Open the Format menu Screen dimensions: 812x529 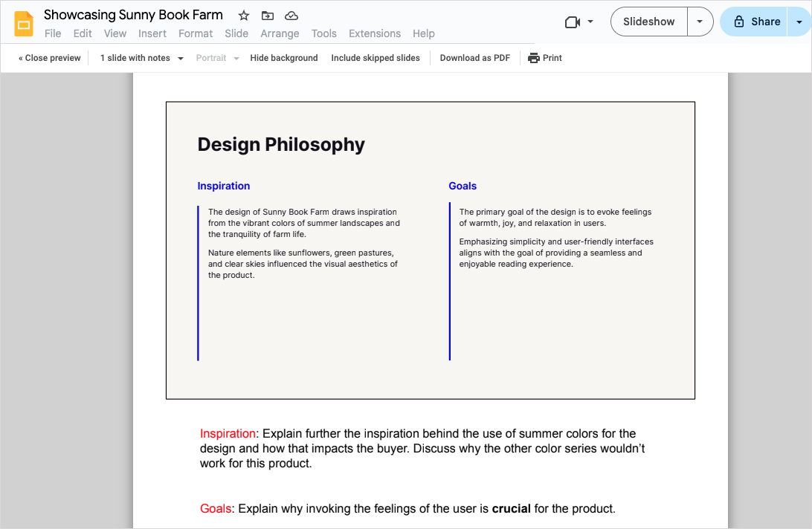pos(196,33)
